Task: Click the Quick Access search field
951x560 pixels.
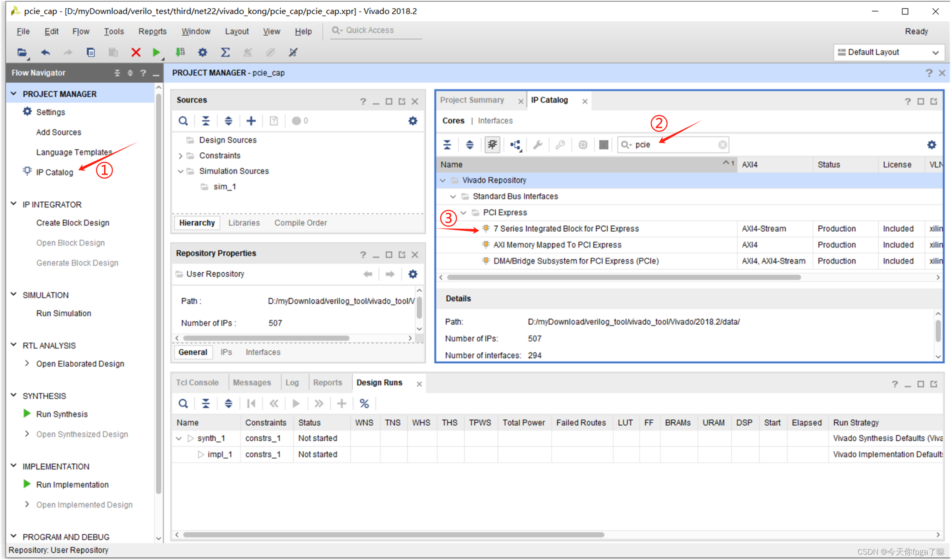Action: [x=376, y=30]
